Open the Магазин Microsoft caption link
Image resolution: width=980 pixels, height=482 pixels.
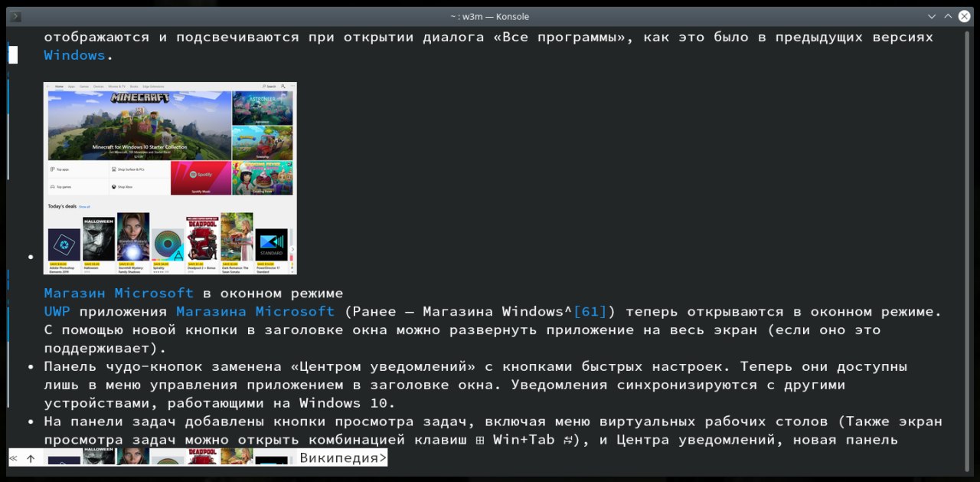119,293
